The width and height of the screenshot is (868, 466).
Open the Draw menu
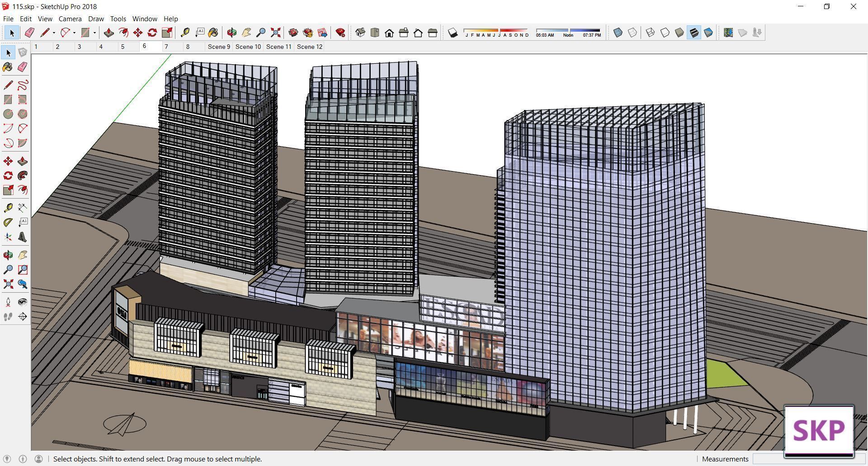(x=96, y=19)
